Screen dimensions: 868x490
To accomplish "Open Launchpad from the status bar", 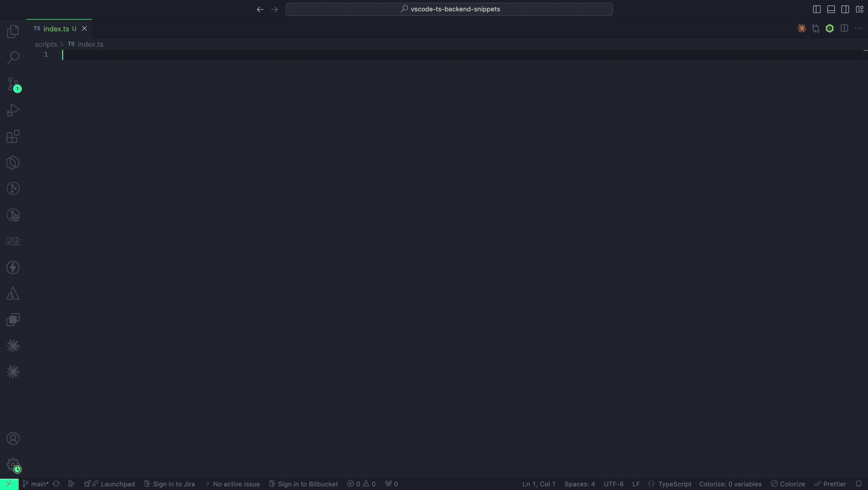I will coord(109,484).
